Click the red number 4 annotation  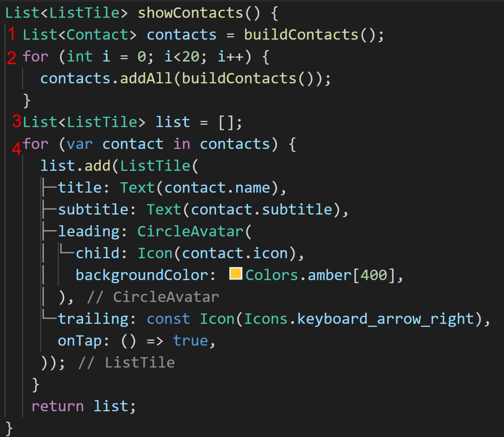pyautogui.click(x=16, y=148)
